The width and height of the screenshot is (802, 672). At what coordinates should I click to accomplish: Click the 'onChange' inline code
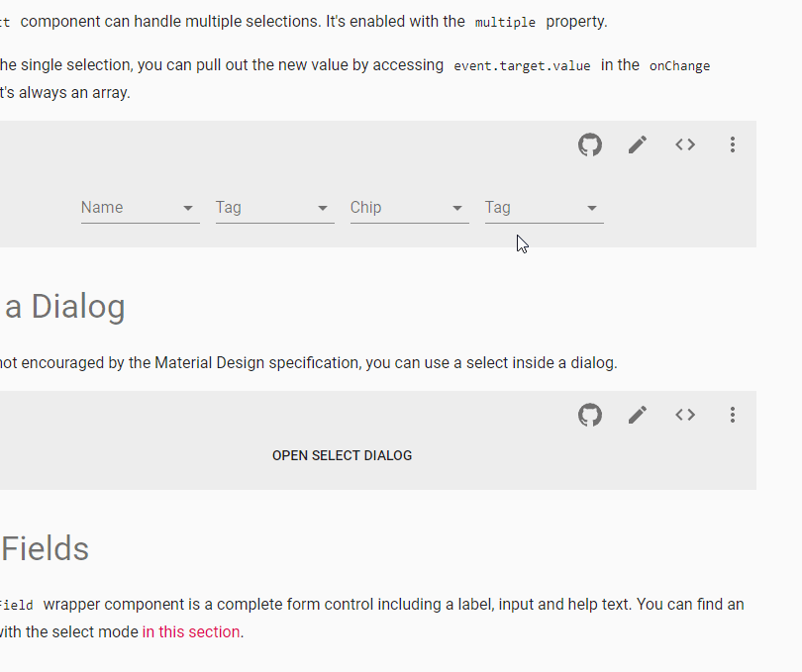679,66
